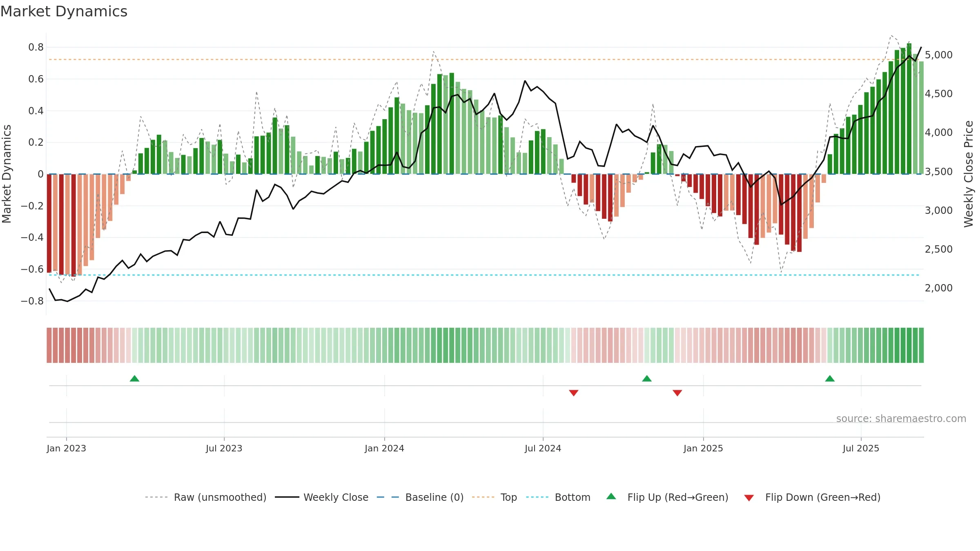
Task: Click the −0.4 left axis tick label
Action: point(32,238)
